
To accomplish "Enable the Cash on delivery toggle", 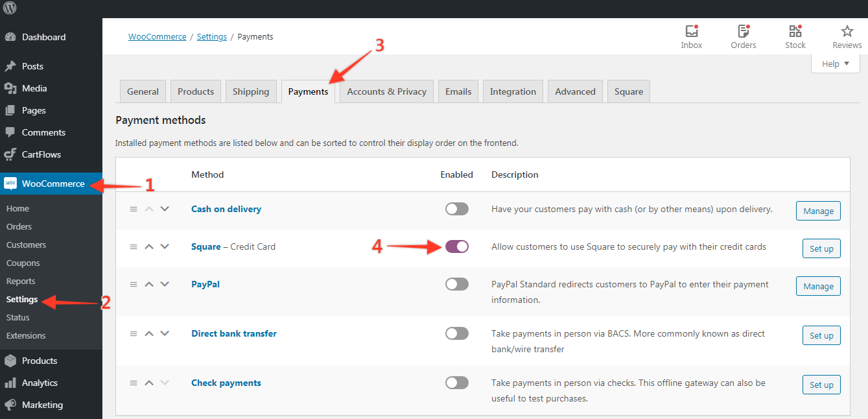I will pos(456,209).
